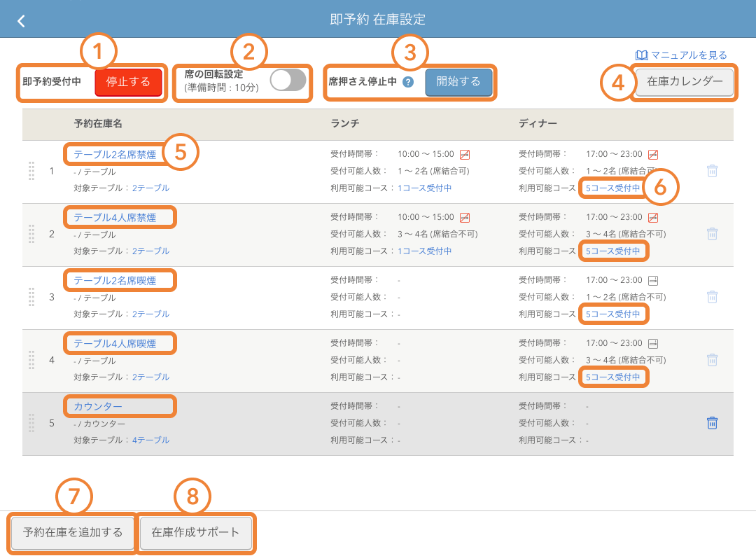
Task: Click row 2 dinner no-smoking icon
Action: click(653, 218)
